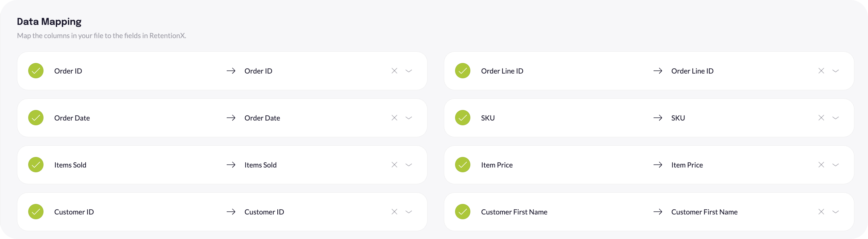Expand the Customer First Name dropdown
Image resolution: width=868 pixels, height=239 pixels.
coord(836,212)
